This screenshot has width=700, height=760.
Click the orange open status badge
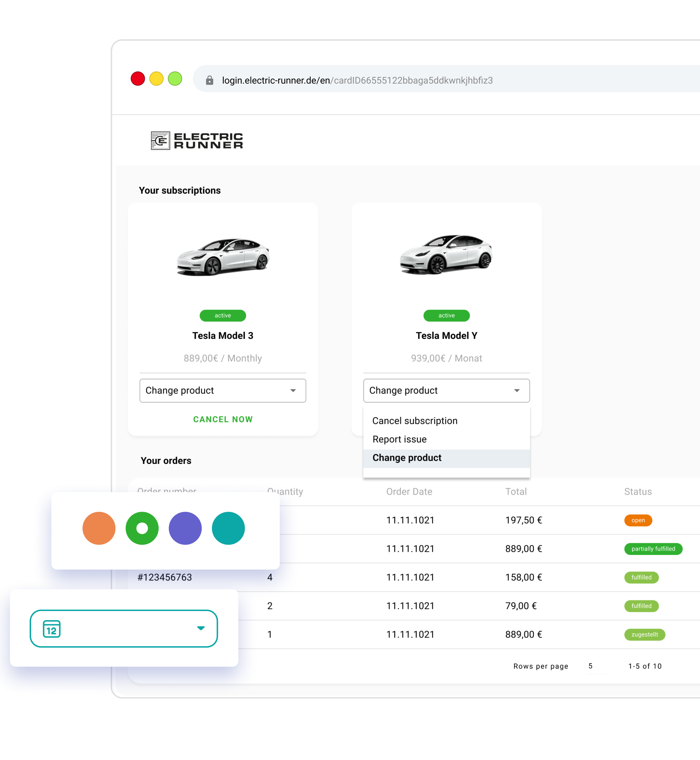(x=638, y=520)
